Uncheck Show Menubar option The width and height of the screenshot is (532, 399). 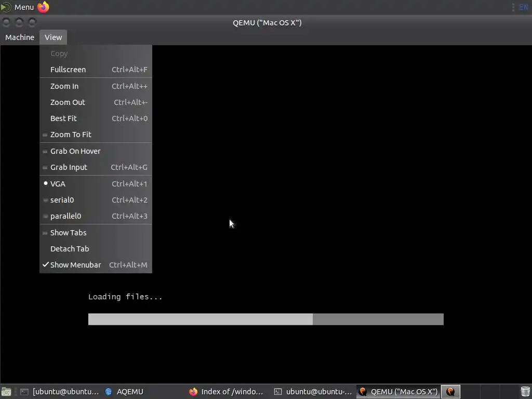(x=96, y=265)
